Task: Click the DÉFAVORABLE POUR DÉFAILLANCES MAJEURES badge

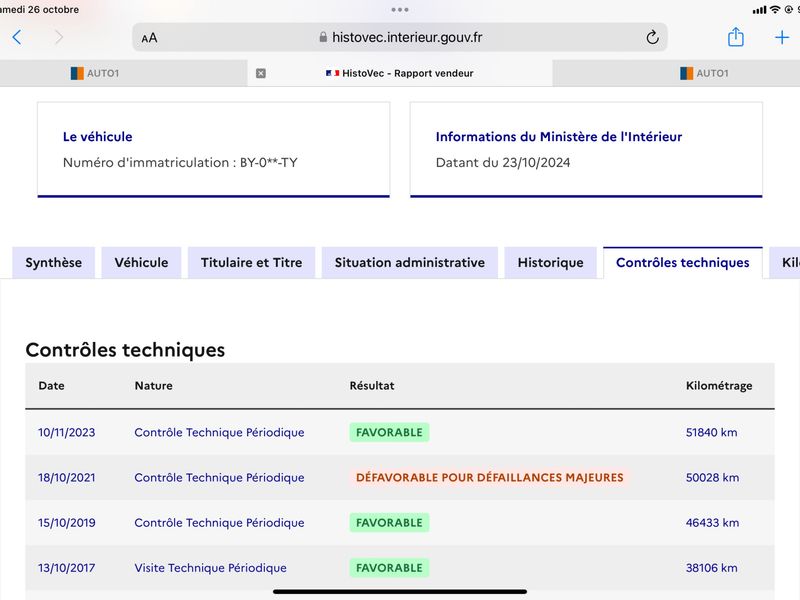Action: (x=490, y=478)
